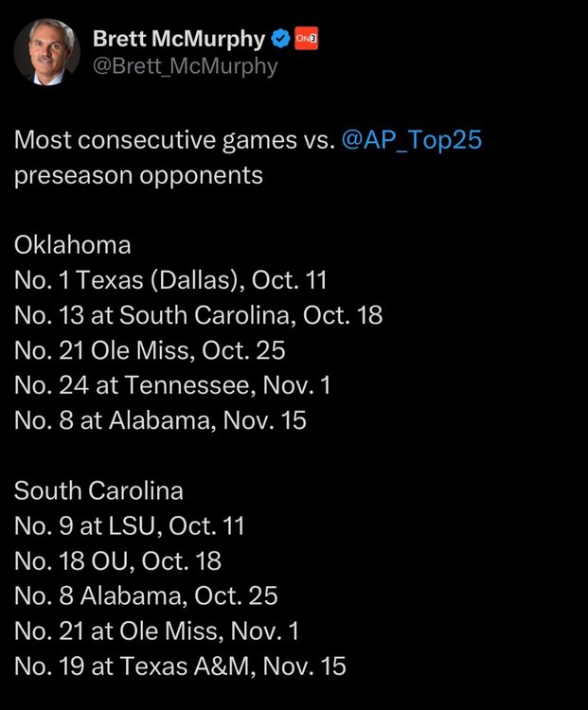Open the @Brett_McMurphy handle
Viewport: 588px width, 710px height.
tap(185, 65)
